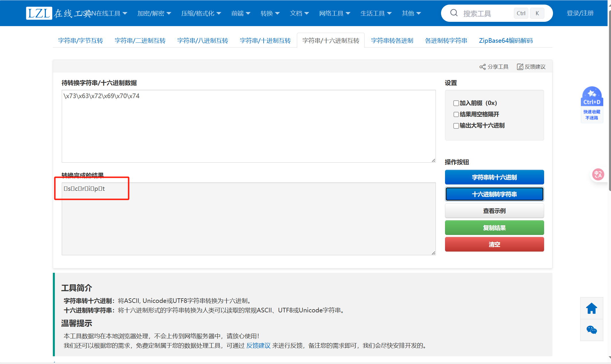Enable the add 0x prefix checkbox
Image resolution: width=611 pixels, height=364 pixels.
point(456,103)
